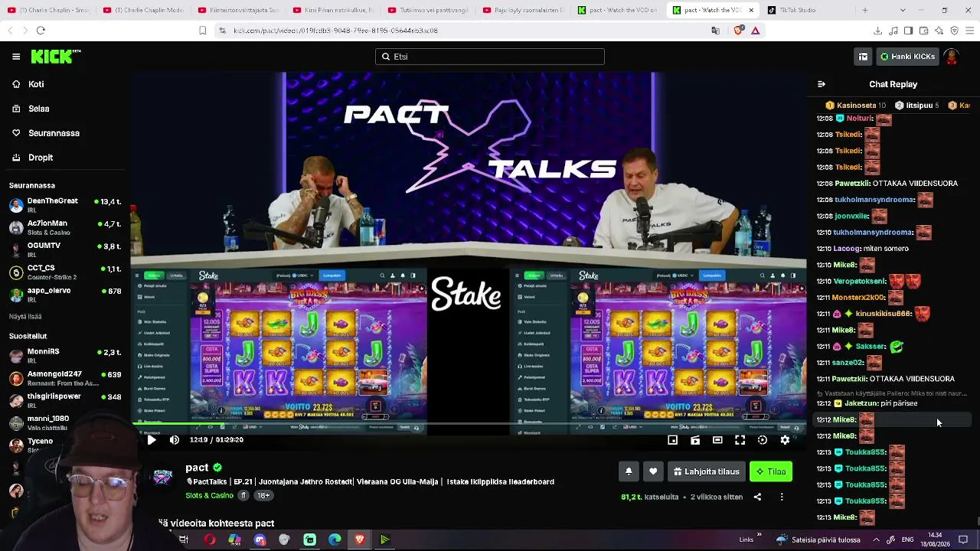Collapse the Chat Replay panel

click(822, 84)
